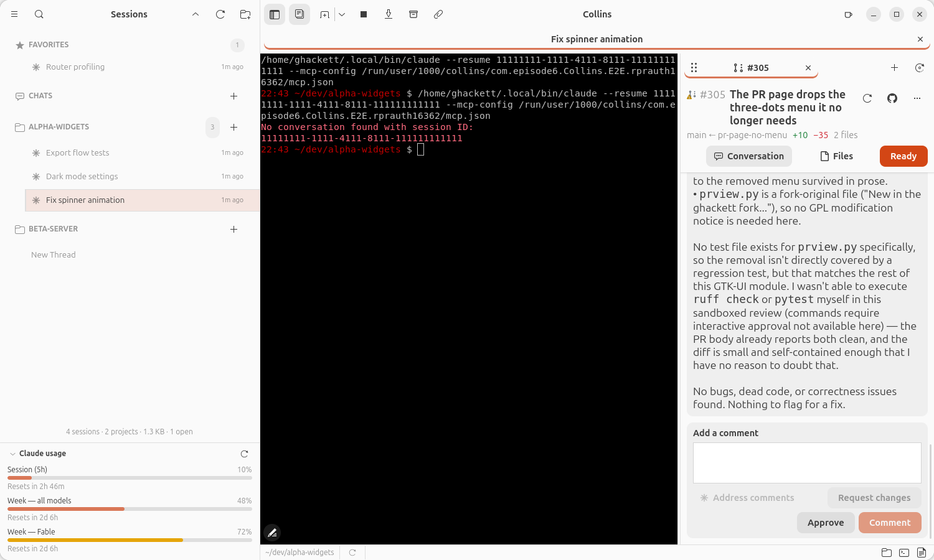Click the add project folder icon

[x=245, y=14]
